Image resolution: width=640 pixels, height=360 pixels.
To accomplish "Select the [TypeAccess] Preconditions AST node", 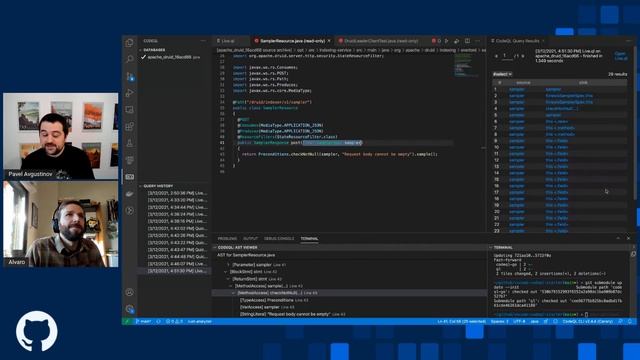I will (274, 300).
